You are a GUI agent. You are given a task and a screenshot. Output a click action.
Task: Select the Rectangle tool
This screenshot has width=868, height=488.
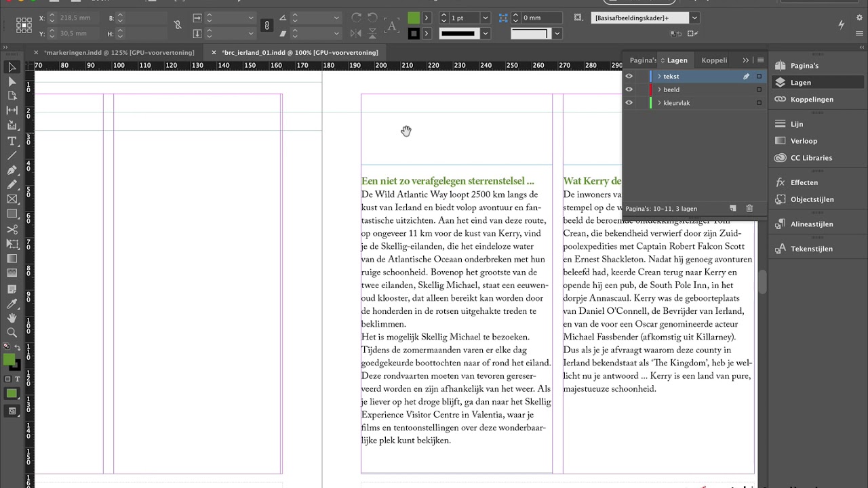(12, 213)
